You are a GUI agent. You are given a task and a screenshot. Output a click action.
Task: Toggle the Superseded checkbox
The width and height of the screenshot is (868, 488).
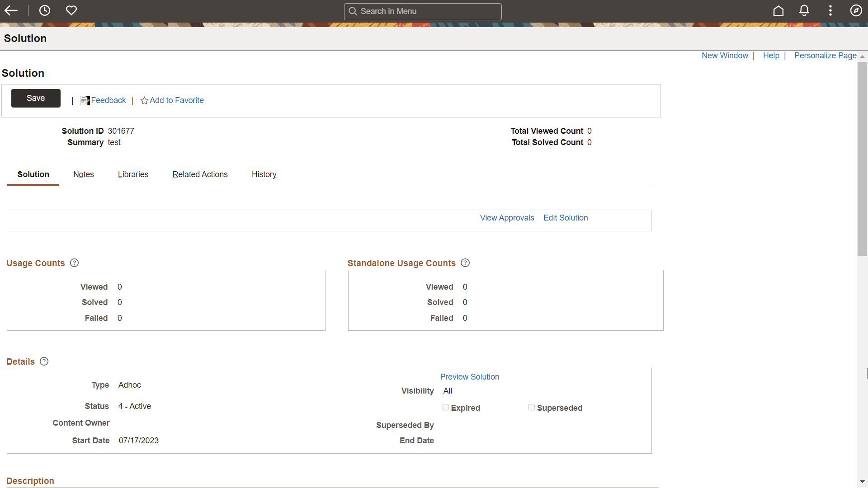(x=532, y=408)
